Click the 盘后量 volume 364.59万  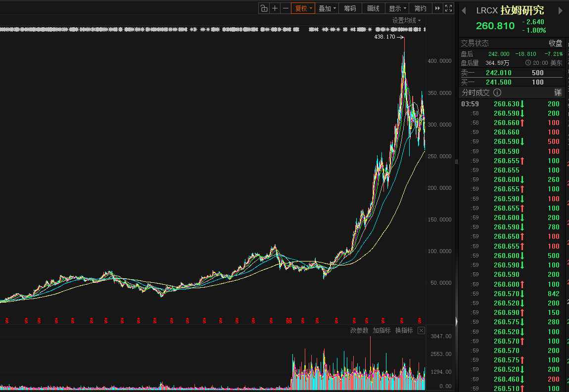(x=497, y=63)
